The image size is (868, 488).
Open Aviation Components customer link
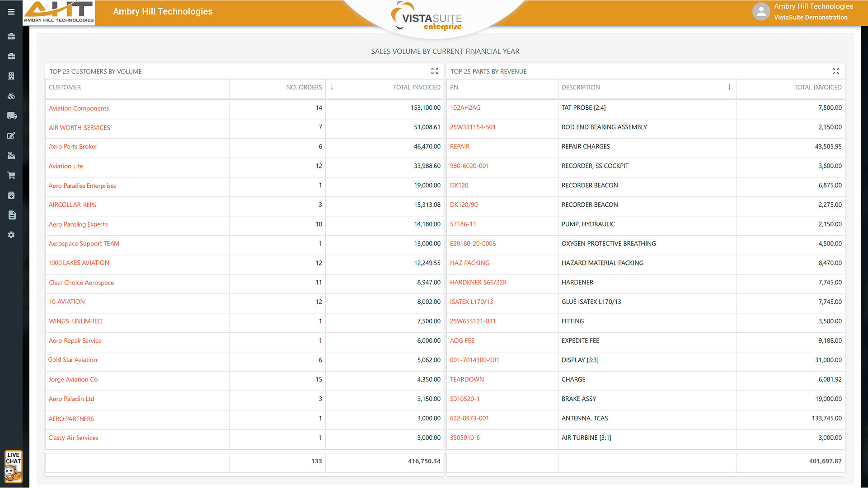click(x=79, y=108)
